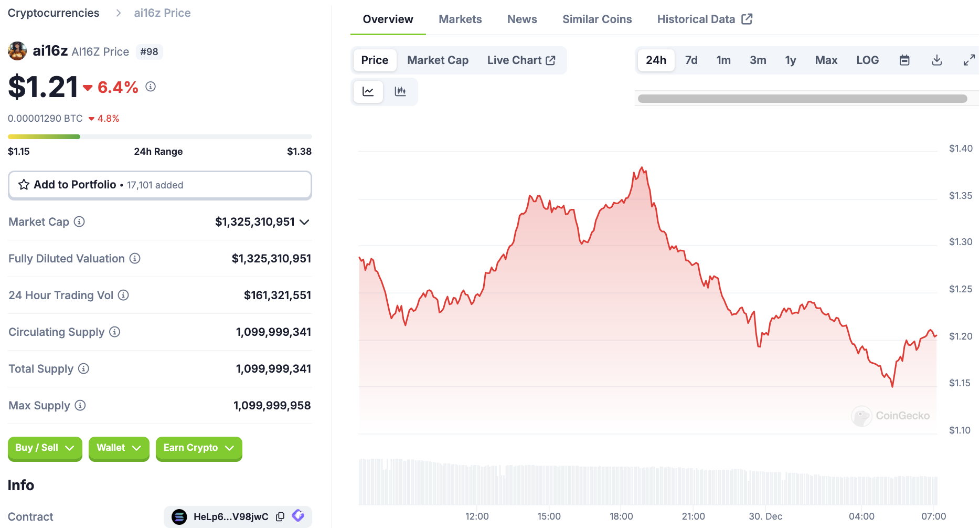Click the Circulating Supply info icon
The image size is (980, 528).
[x=114, y=332]
